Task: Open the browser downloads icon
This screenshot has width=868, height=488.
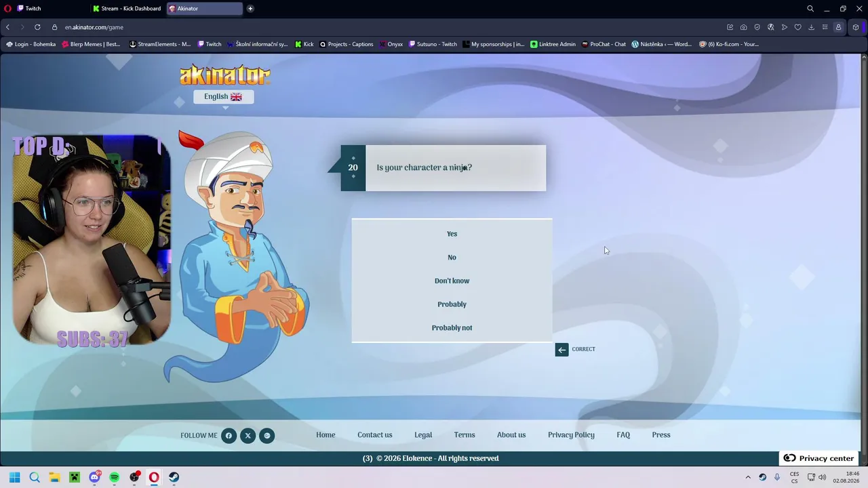Action: click(812, 27)
